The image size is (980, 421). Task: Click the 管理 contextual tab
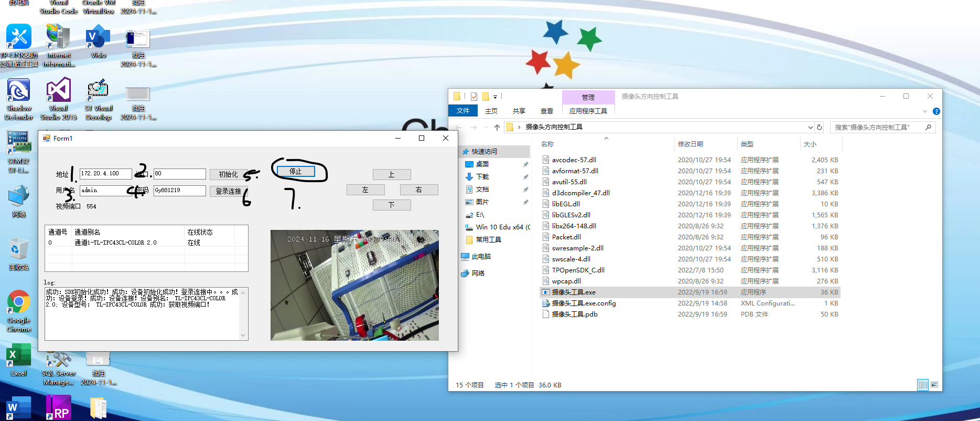(x=588, y=97)
